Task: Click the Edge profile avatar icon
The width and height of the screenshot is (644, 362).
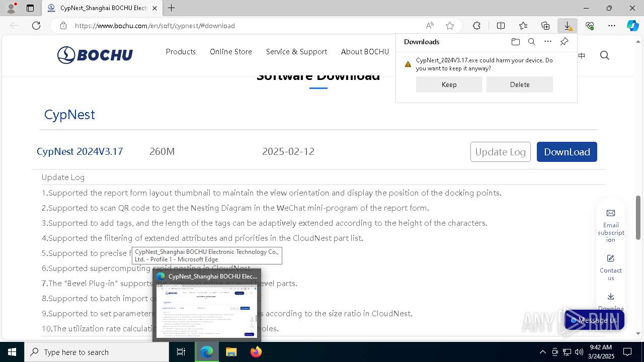Action: [x=11, y=8]
